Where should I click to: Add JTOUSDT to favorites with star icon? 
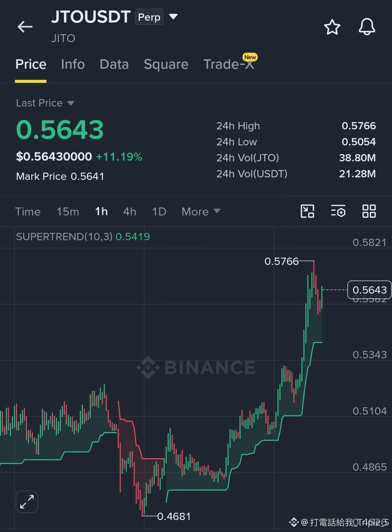pos(332,27)
